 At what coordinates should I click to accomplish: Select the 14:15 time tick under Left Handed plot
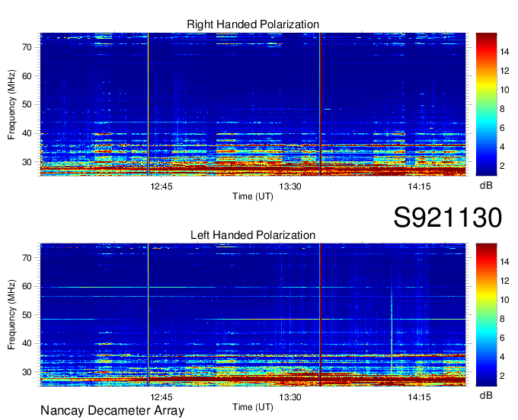click(x=419, y=397)
